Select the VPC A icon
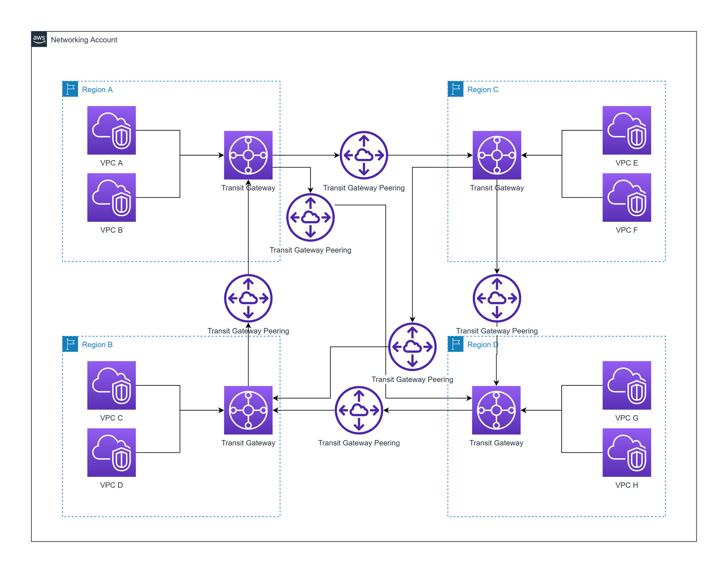The width and height of the screenshot is (728, 573). [x=111, y=130]
